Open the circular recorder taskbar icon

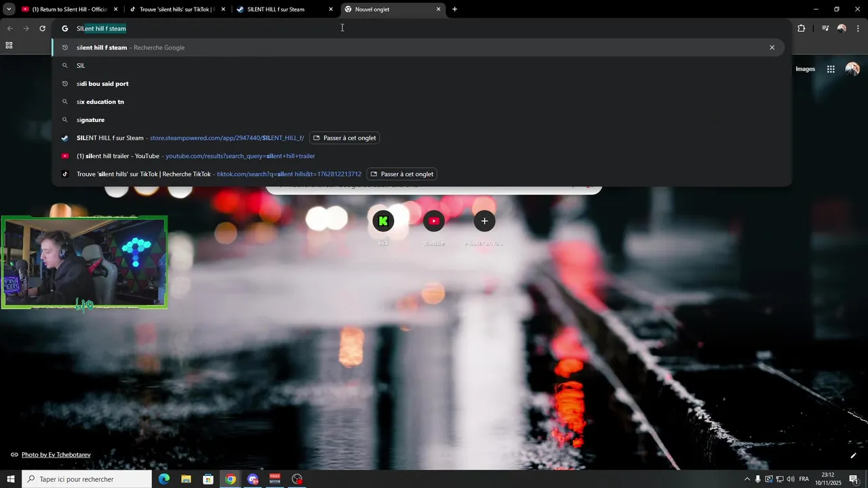297,479
